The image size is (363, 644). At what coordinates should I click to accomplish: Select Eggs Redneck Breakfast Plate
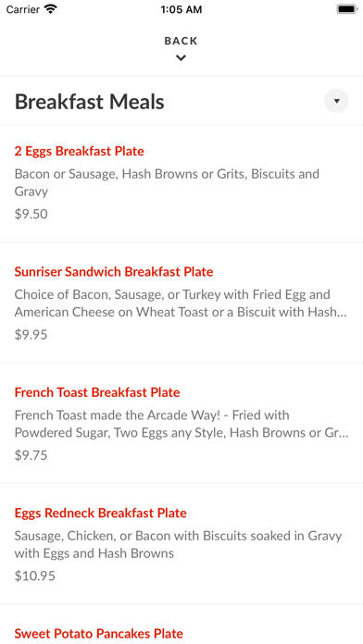tap(101, 513)
